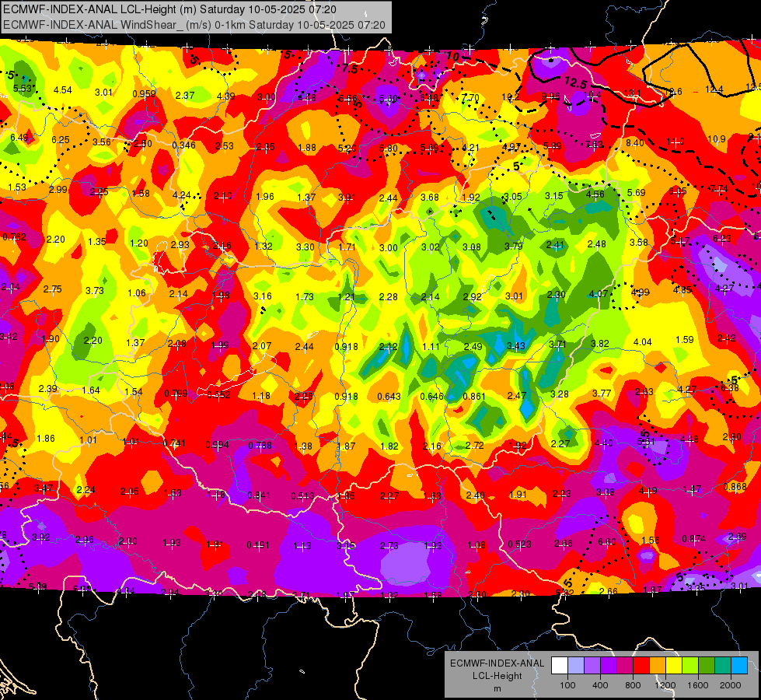
Task: Click the wind shear value 10.9
Action: click(x=717, y=139)
